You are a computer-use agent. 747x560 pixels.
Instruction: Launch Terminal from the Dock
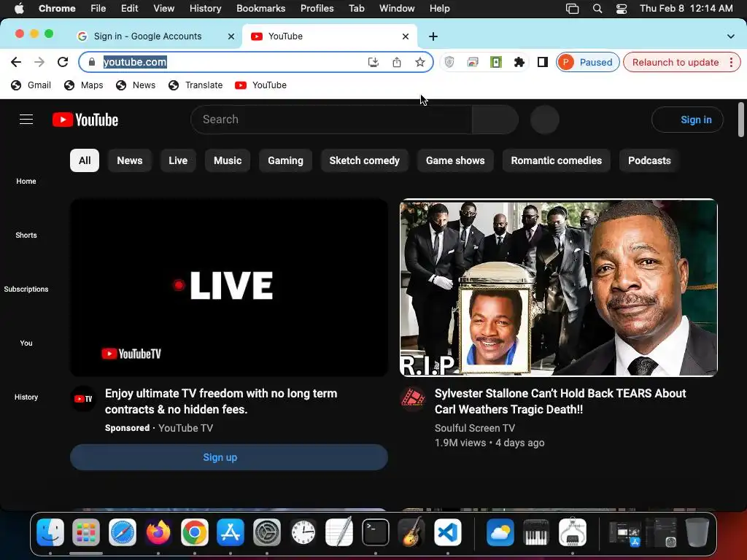pyautogui.click(x=376, y=532)
